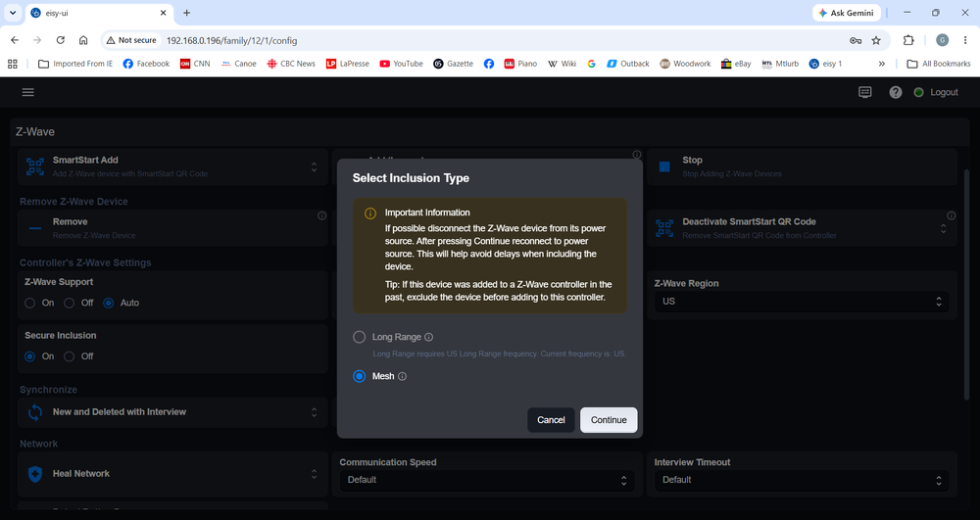The height and width of the screenshot is (520, 980).
Task: Open the password manager key icon
Action: pos(856,40)
